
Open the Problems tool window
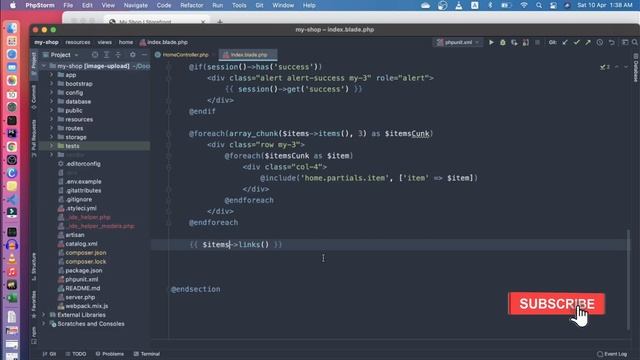tap(109, 354)
